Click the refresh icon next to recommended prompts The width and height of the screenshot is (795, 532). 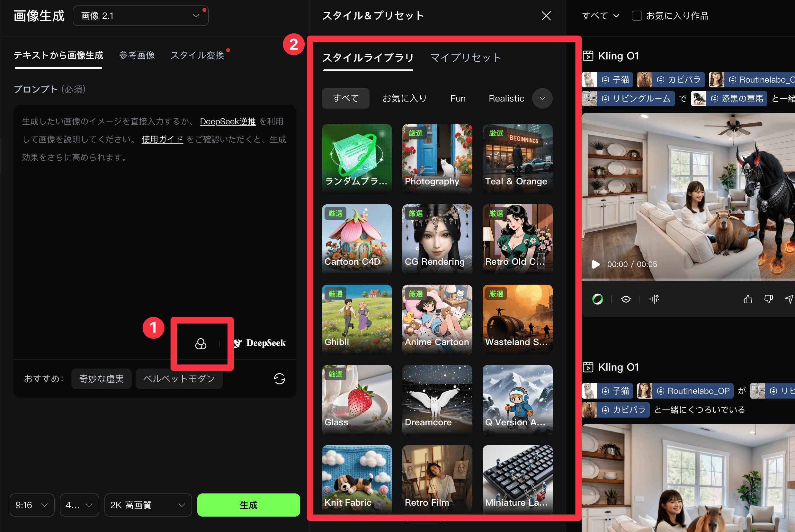click(x=280, y=379)
